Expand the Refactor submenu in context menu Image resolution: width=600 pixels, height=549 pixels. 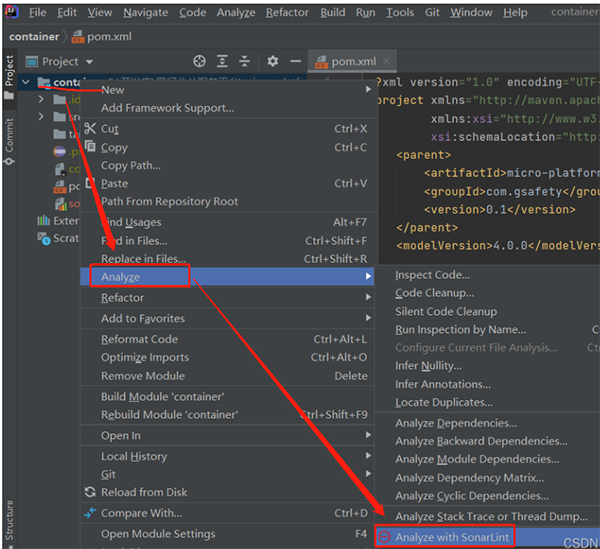tap(228, 298)
